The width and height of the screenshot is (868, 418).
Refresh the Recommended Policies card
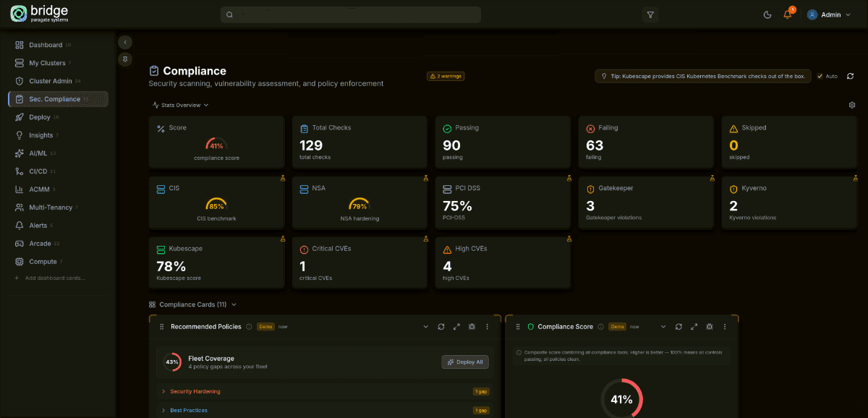[x=441, y=327]
